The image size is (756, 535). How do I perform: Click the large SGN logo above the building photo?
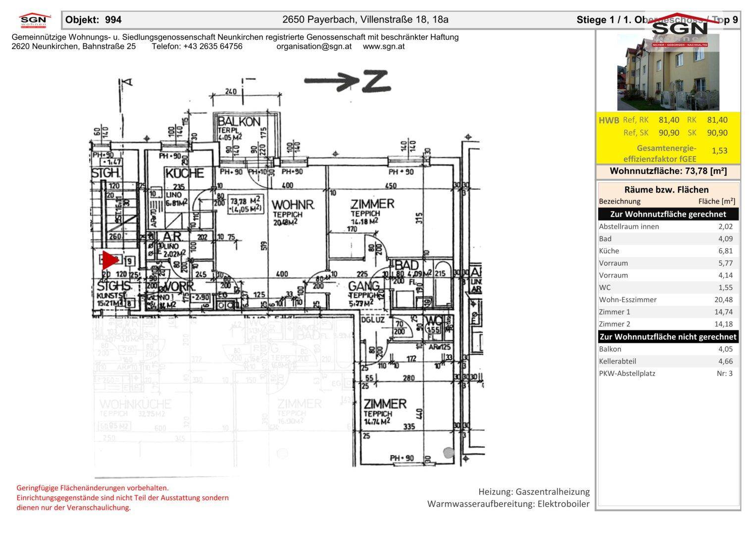(679, 31)
